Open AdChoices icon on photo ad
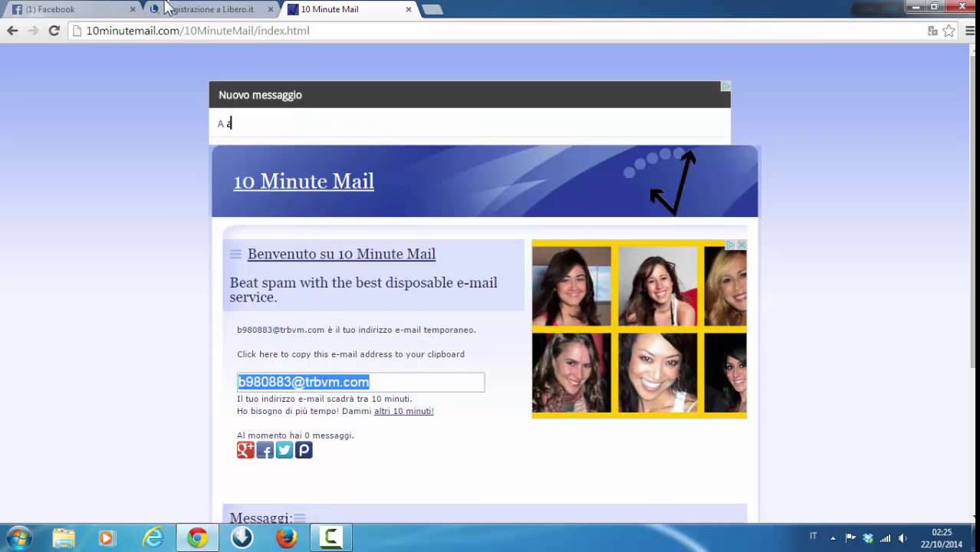 (x=731, y=245)
